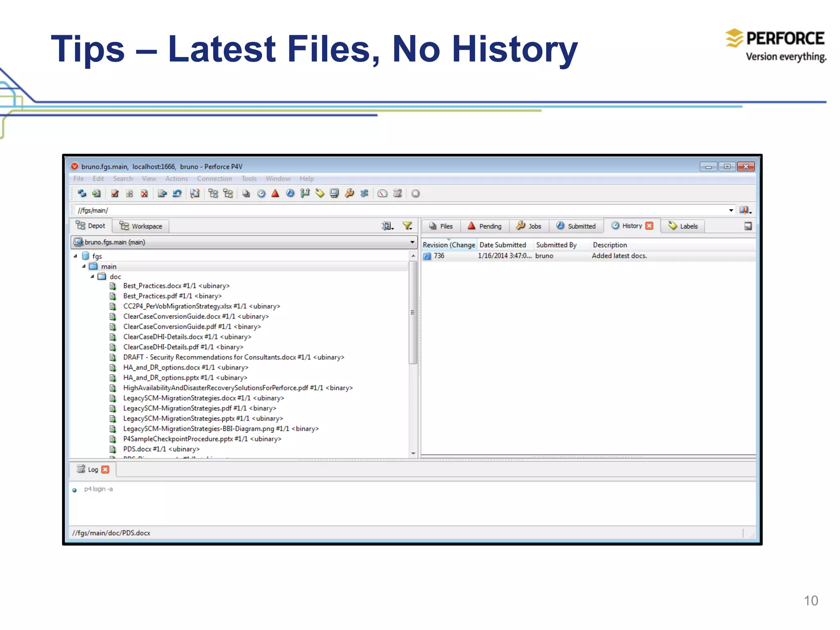Click the Mark for Delete icon
Viewport: 840px width, 630px height.
point(144,193)
